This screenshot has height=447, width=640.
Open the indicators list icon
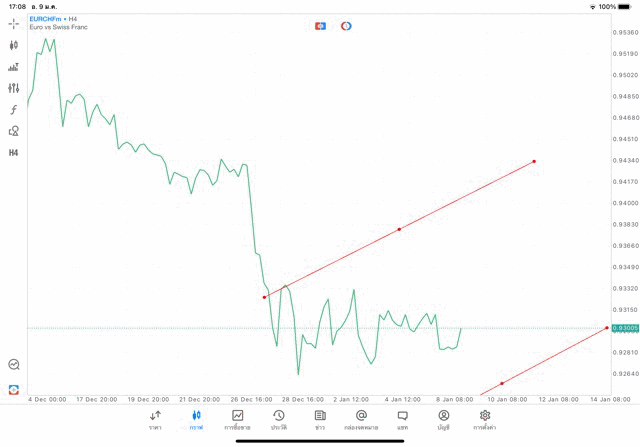[x=14, y=67]
